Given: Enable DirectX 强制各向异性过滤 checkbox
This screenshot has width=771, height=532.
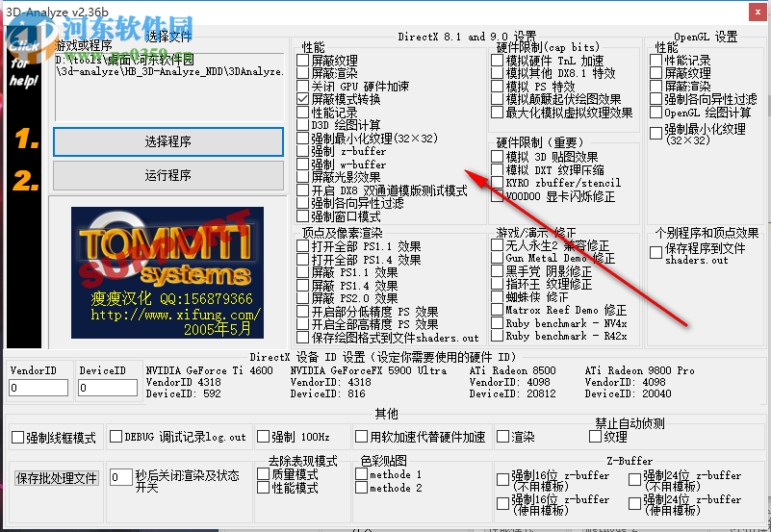Looking at the screenshot, I should (x=303, y=203).
